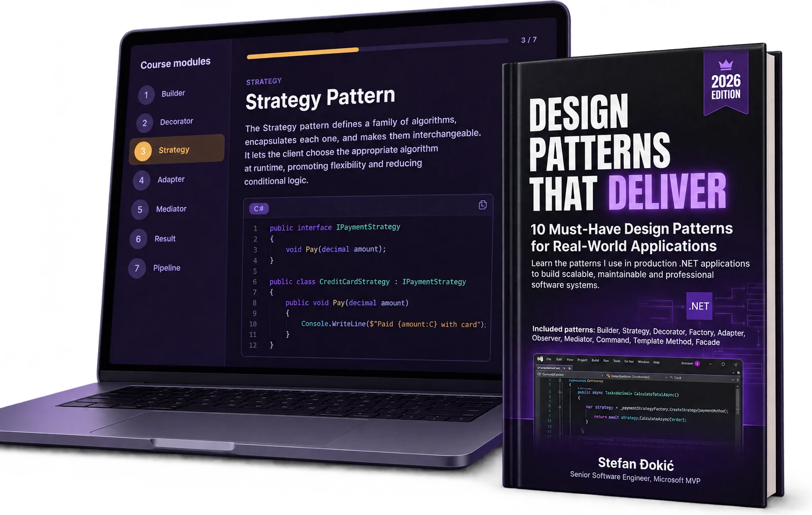The image size is (812, 515).
Task: Open Help menu in book's IDE screenshot
Action: click(x=656, y=362)
